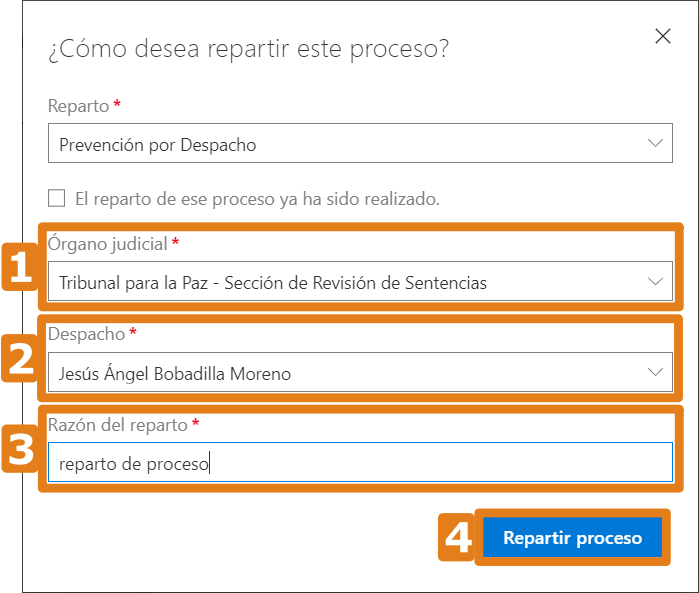699x593 pixels.
Task: Expand the Despacho dropdown chevron
Action: (655, 373)
